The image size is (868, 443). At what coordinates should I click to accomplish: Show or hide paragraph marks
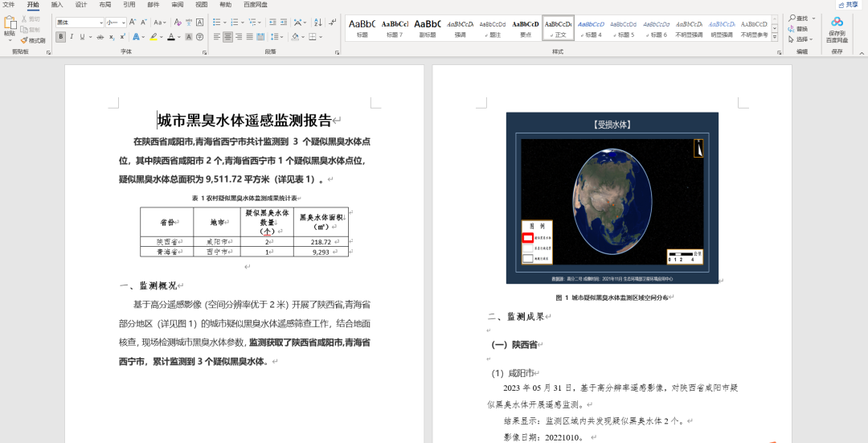(x=332, y=23)
